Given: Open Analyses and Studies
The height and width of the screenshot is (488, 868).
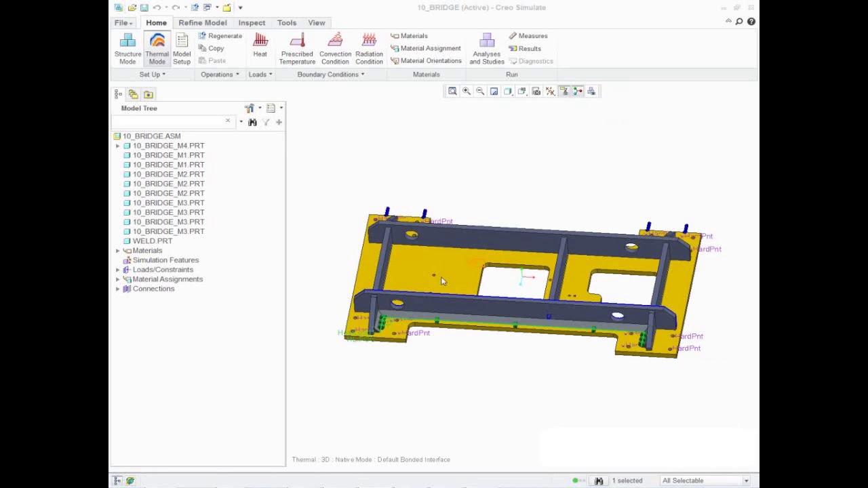Looking at the screenshot, I should pyautogui.click(x=487, y=49).
